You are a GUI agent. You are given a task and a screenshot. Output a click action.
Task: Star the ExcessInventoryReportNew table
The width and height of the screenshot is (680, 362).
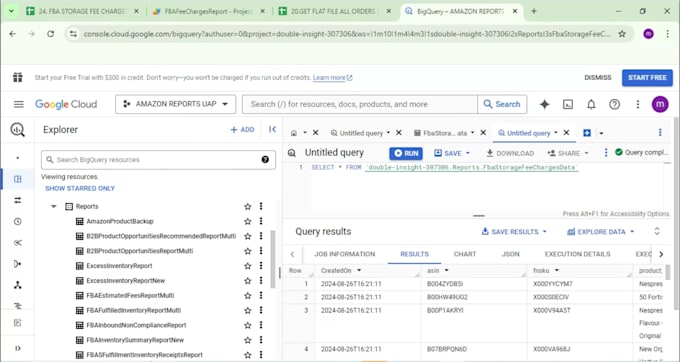point(248,281)
